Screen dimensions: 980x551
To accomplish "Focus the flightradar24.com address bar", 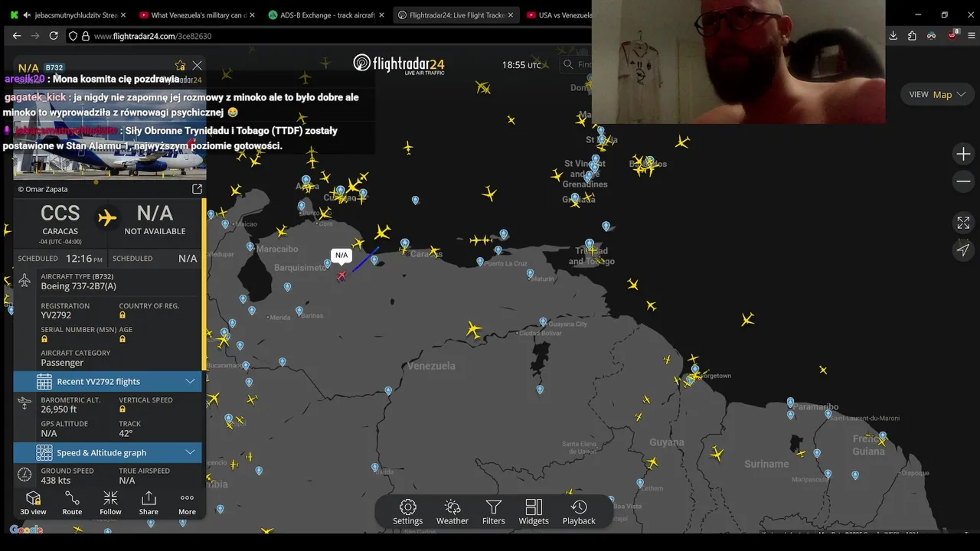I will (x=329, y=36).
